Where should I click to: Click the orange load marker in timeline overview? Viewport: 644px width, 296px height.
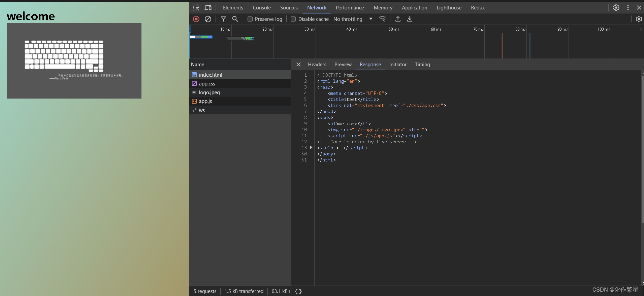tap(502, 46)
